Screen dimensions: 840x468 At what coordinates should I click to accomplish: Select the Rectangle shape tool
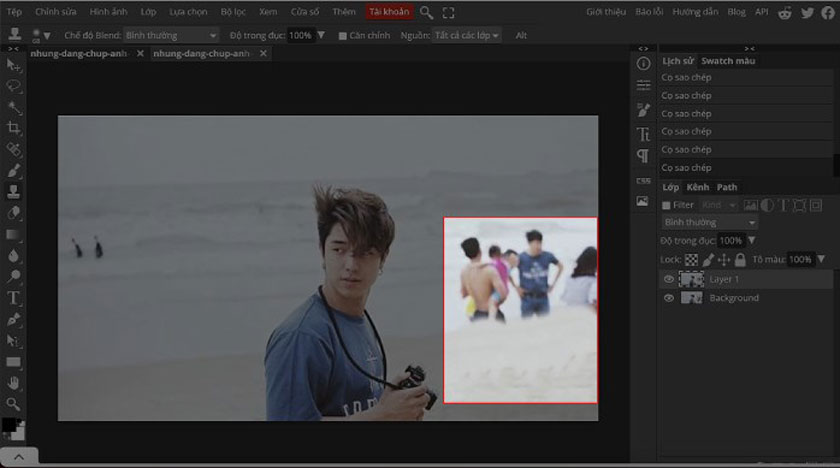(13, 362)
